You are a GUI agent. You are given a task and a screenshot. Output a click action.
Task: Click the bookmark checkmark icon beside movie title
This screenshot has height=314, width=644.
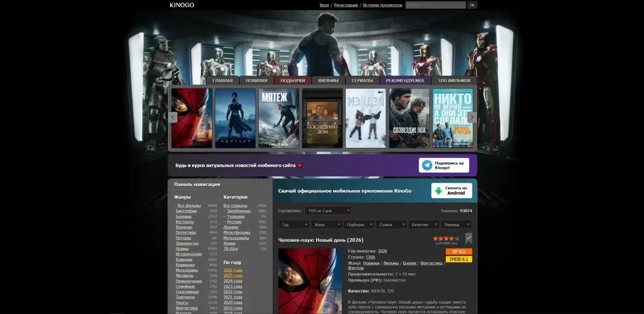469,238
